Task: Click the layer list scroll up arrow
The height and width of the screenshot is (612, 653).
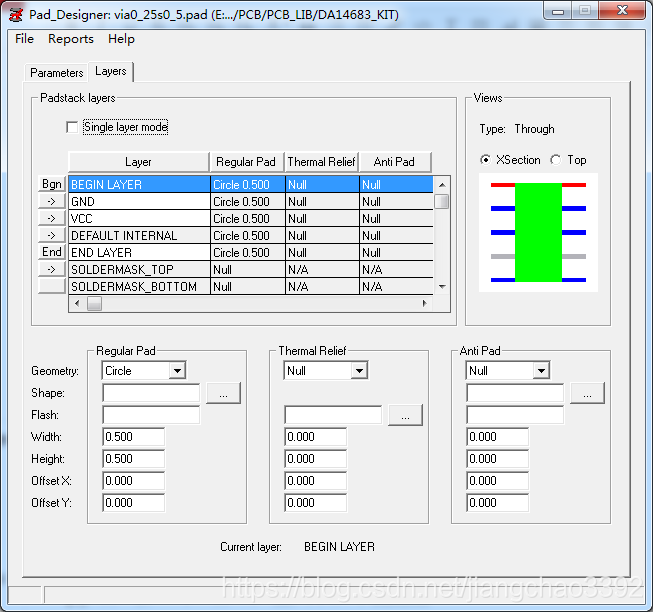Action: tap(442, 184)
